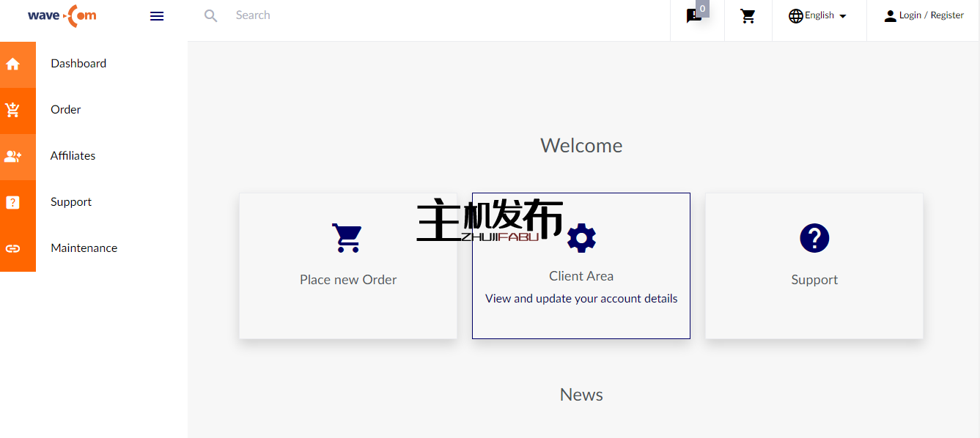Click the Affiliates people icon in sidebar

point(13,156)
